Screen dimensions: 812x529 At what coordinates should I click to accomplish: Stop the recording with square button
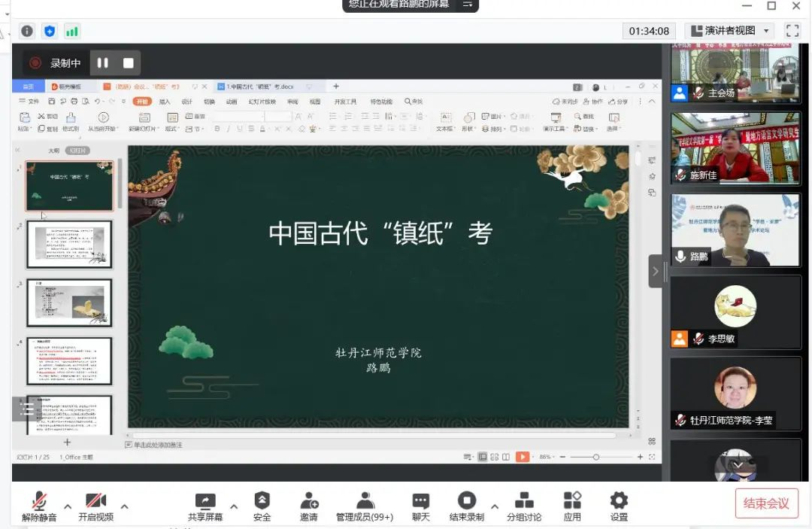coord(128,63)
